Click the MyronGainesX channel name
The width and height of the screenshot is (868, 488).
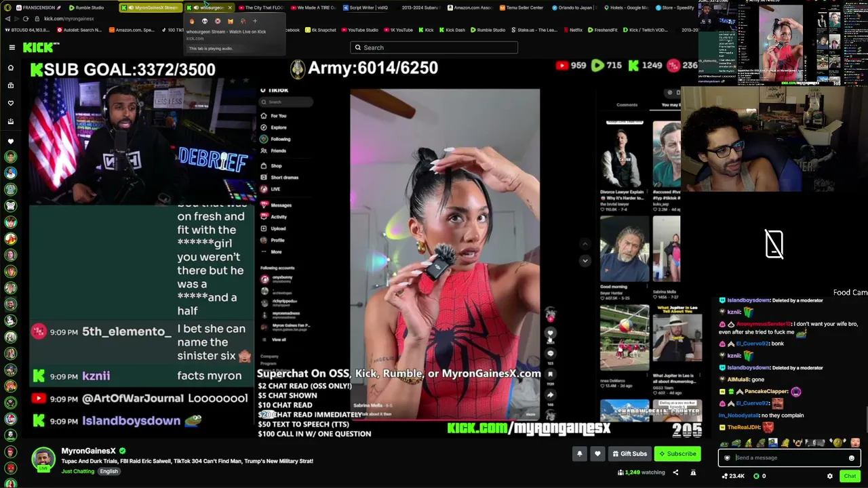pyautogui.click(x=88, y=451)
